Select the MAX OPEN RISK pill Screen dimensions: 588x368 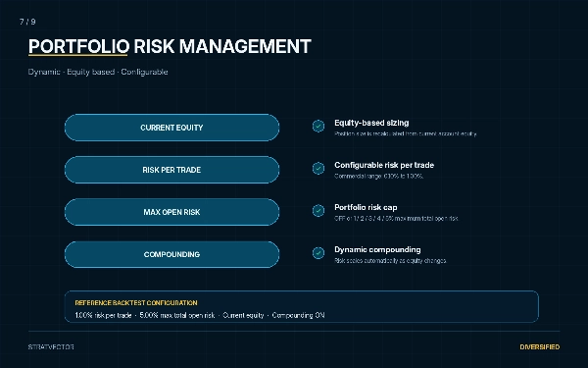point(171,212)
